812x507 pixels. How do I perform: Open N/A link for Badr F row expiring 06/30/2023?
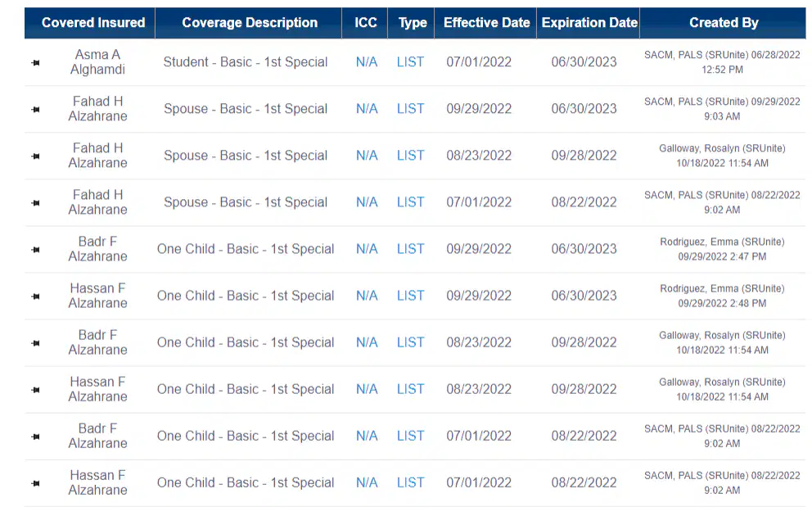point(367,249)
